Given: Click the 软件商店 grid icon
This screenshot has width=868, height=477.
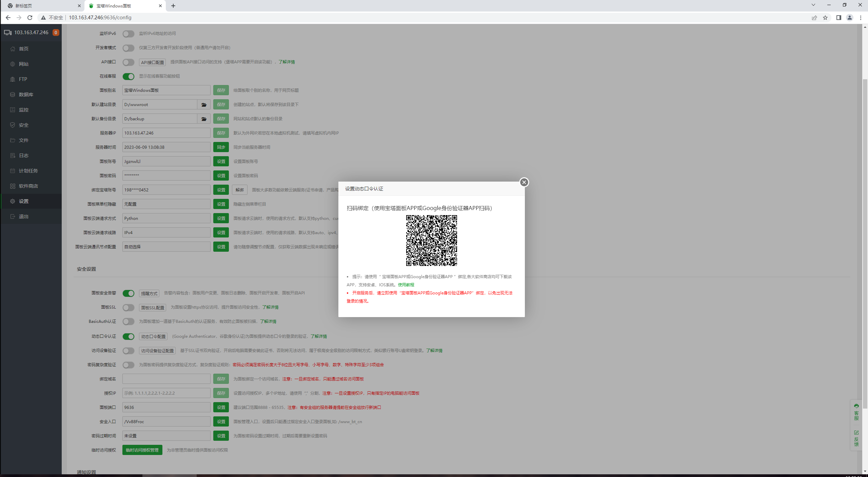Looking at the screenshot, I should click(x=13, y=186).
